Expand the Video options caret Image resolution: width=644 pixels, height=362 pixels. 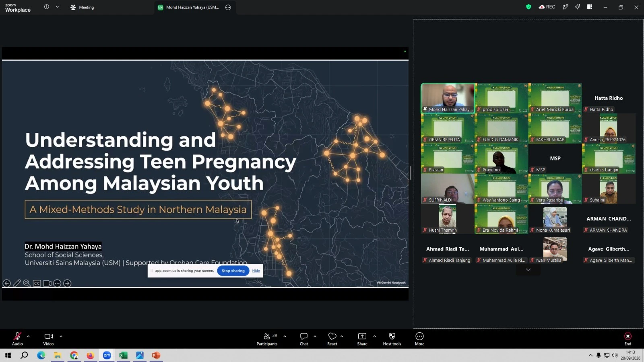[61, 336]
